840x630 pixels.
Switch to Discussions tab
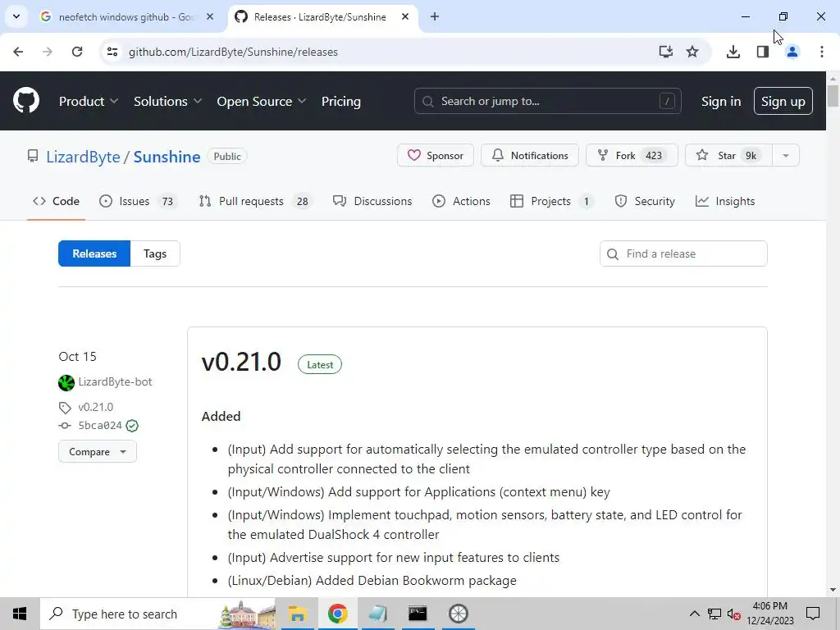coord(372,201)
